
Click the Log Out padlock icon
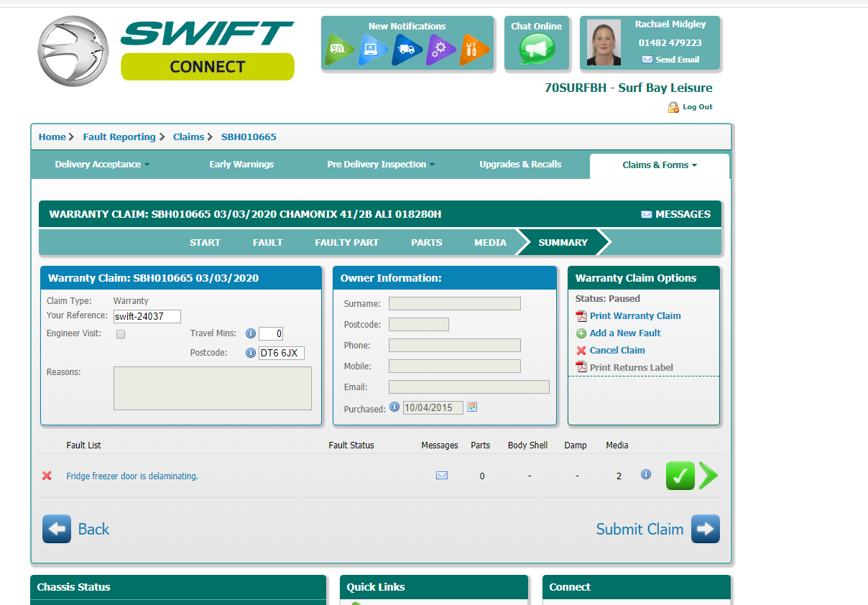pyautogui.click(x=673, y=107)
